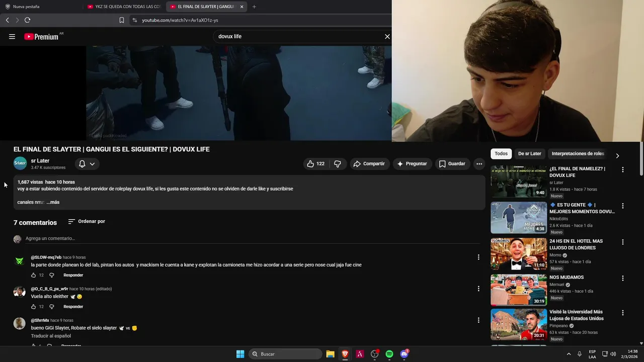Like the video with 122 likes
This screenshot has width=644, height=362.
[316, 164]
